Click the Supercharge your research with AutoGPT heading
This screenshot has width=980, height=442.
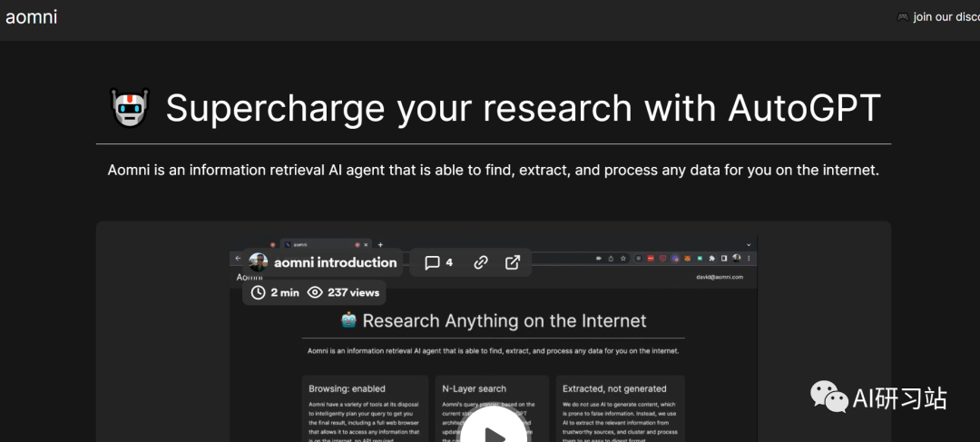[524, 107]
